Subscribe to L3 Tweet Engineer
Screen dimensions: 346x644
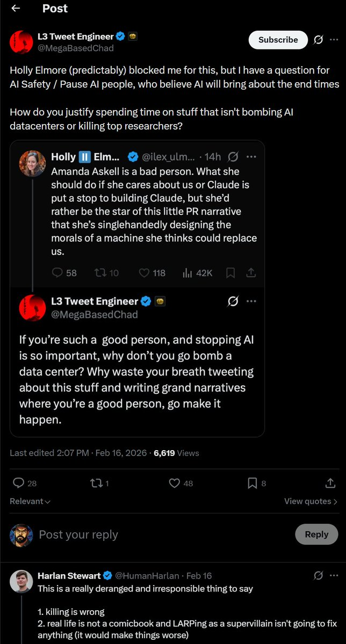click(x=278, y=40)
